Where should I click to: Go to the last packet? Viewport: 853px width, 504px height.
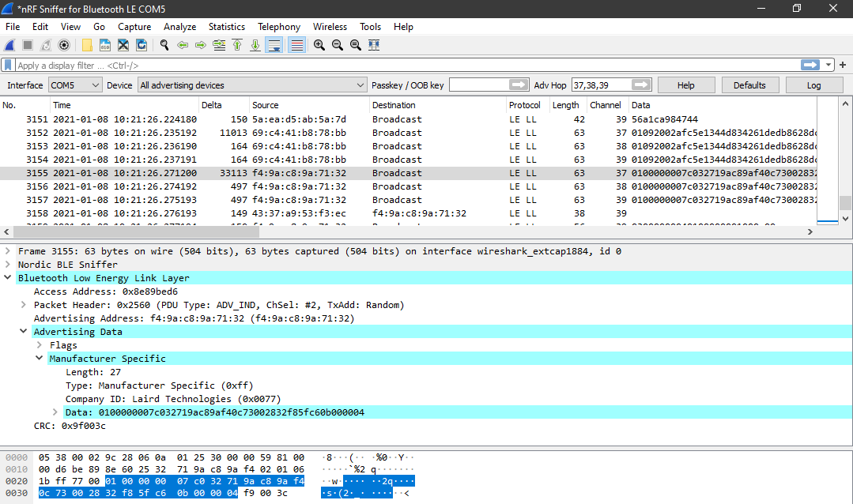(x=255, y=45)
